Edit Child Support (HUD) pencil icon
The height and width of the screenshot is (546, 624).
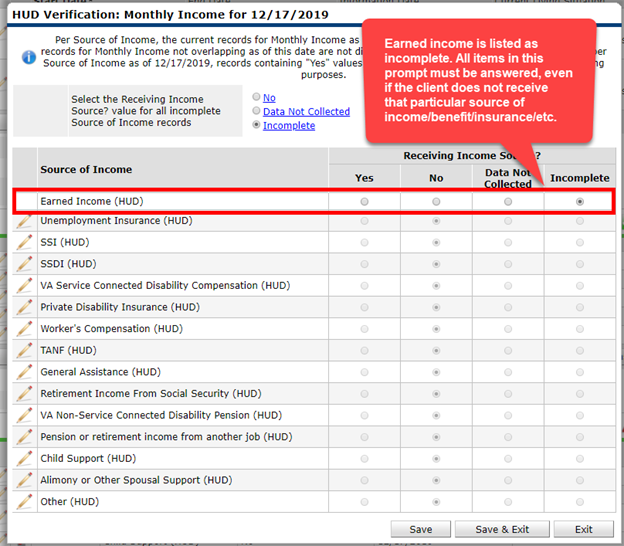[24, 458]
